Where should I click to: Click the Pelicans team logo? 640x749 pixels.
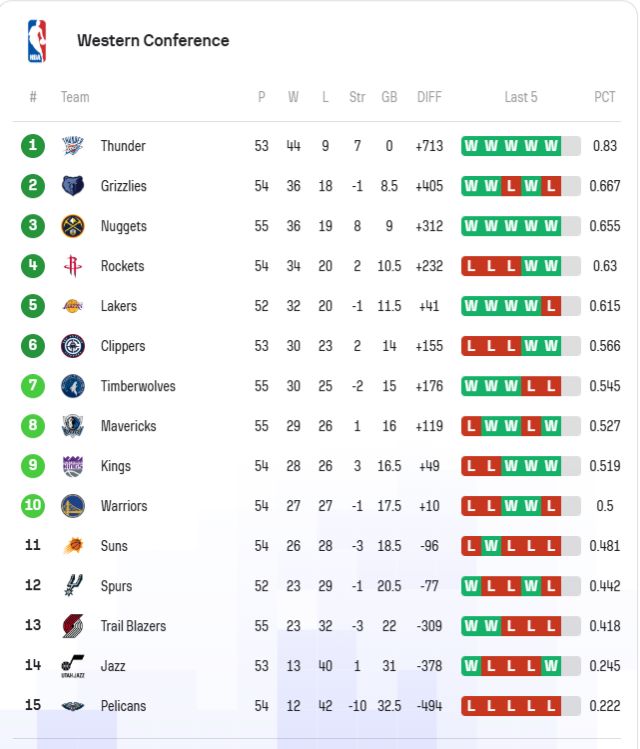click(73, 706)
